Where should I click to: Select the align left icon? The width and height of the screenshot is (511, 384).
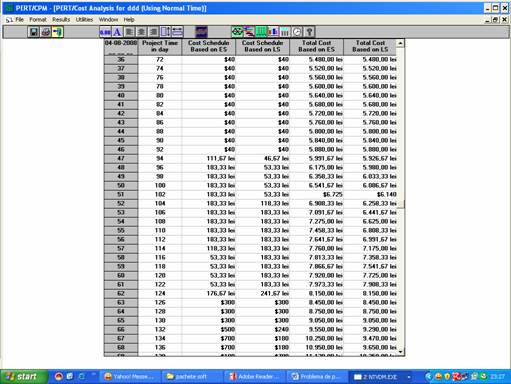129,32
